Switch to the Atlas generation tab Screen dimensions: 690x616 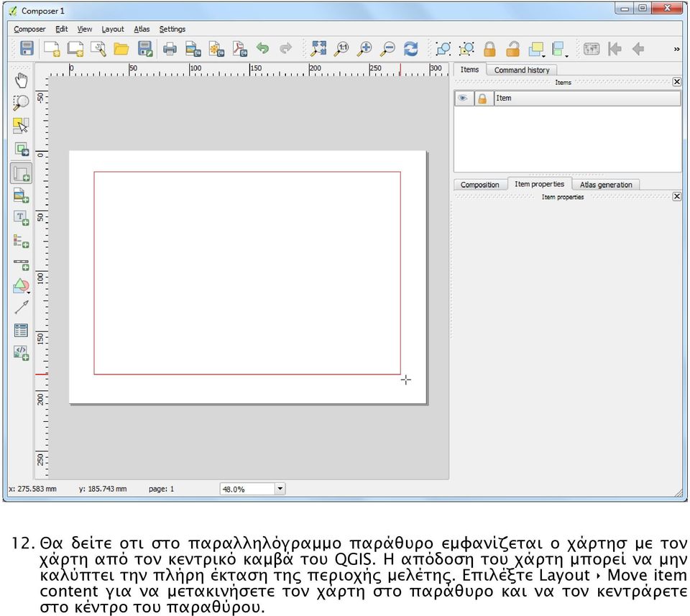pos(605,185)
